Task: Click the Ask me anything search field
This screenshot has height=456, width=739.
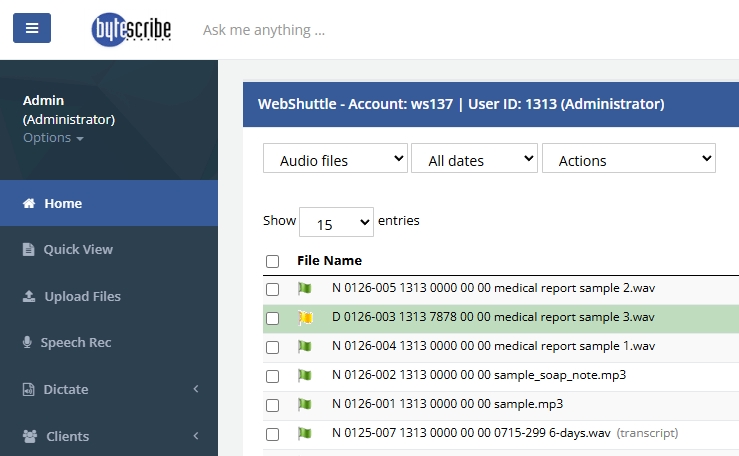Action: [x=264, y=30]
